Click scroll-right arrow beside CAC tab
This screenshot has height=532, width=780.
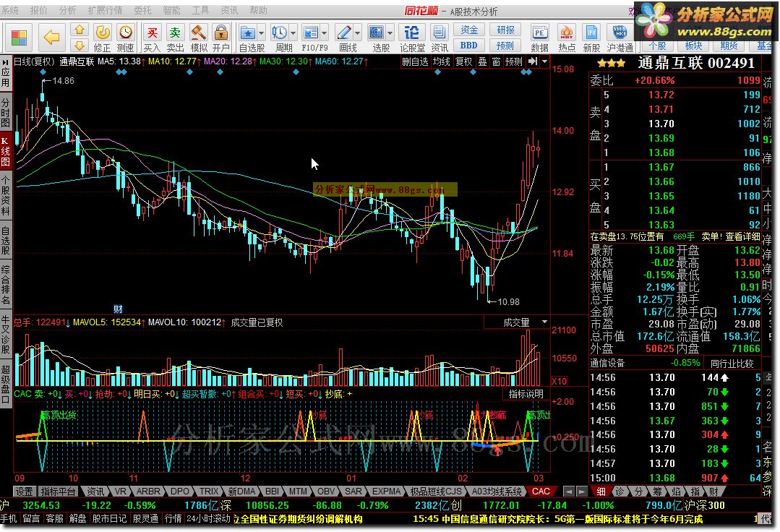(x=581, y=492)
